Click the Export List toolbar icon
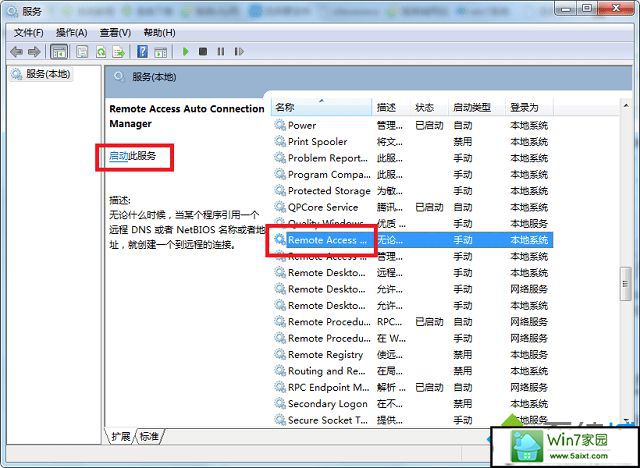This screenshot has width=640, height=468. (x=118, y=52)
